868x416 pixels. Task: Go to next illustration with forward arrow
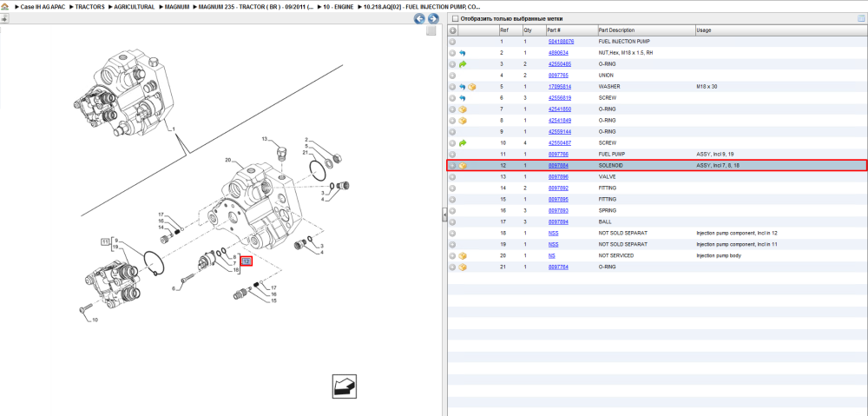coord(433,18)
